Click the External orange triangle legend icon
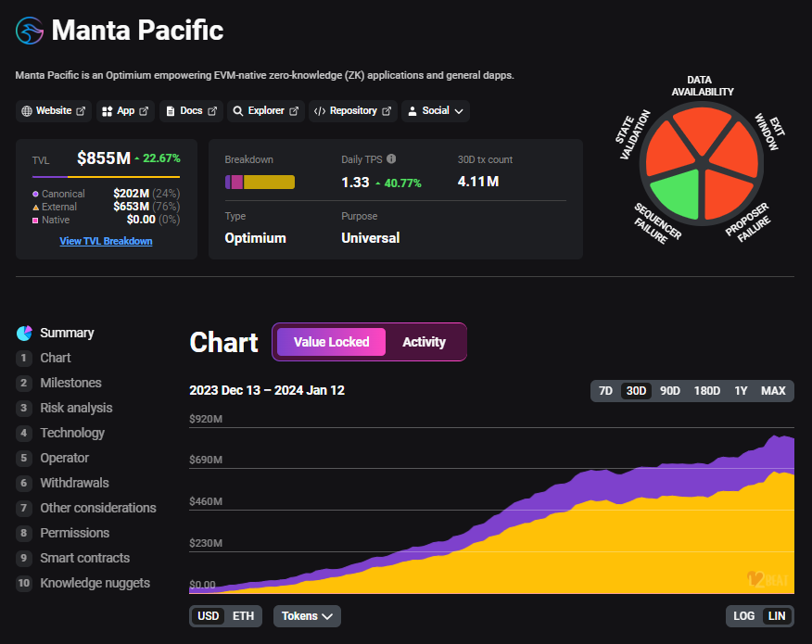Image resolution: width=812 pixels, height=644 pixels. 35,207
